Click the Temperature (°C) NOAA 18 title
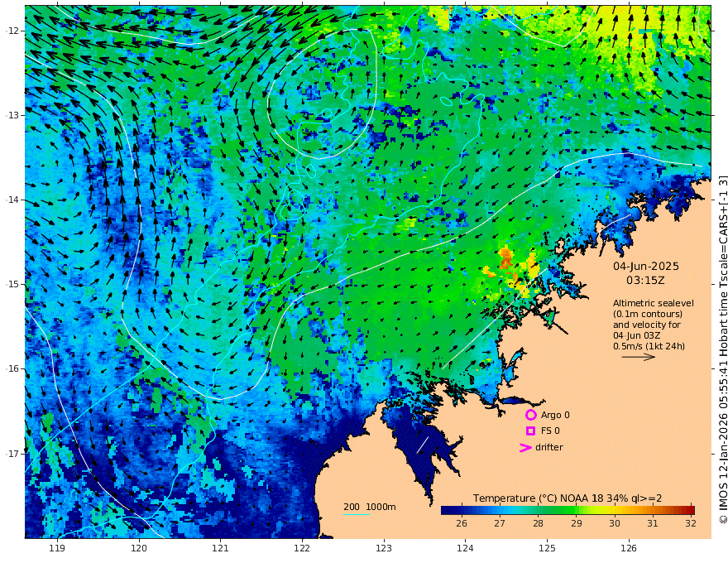The width and height of the screenshot is (728, 563). (568, 498)
